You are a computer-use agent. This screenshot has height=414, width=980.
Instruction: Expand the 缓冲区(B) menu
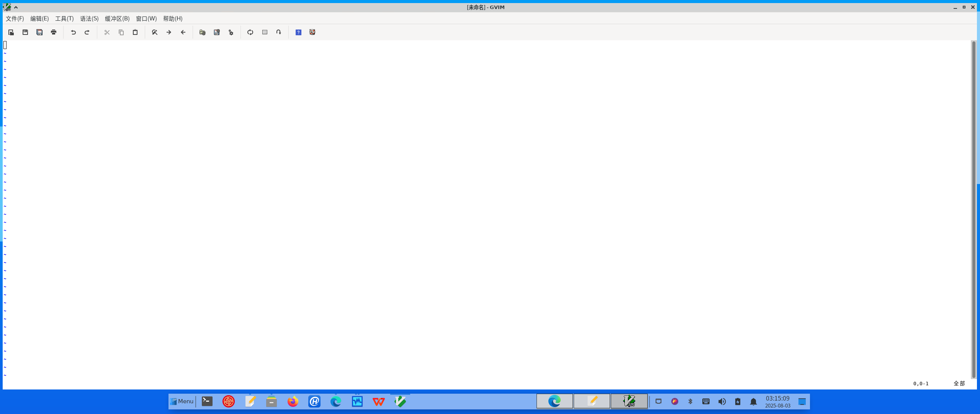[117, 18]
